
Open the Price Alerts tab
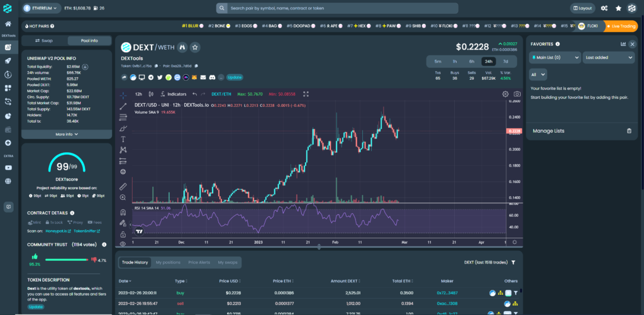[x=199, y=262]
